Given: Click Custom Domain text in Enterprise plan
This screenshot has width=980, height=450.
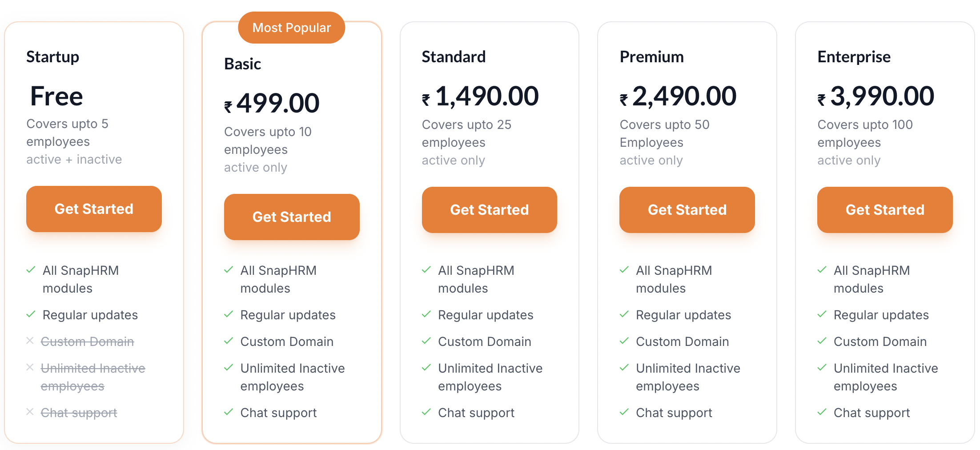Looking at the screenshot, I should (880, 342).
